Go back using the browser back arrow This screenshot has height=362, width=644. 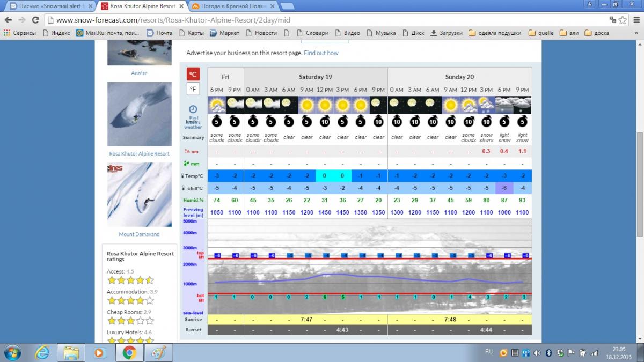coord(8,20)
